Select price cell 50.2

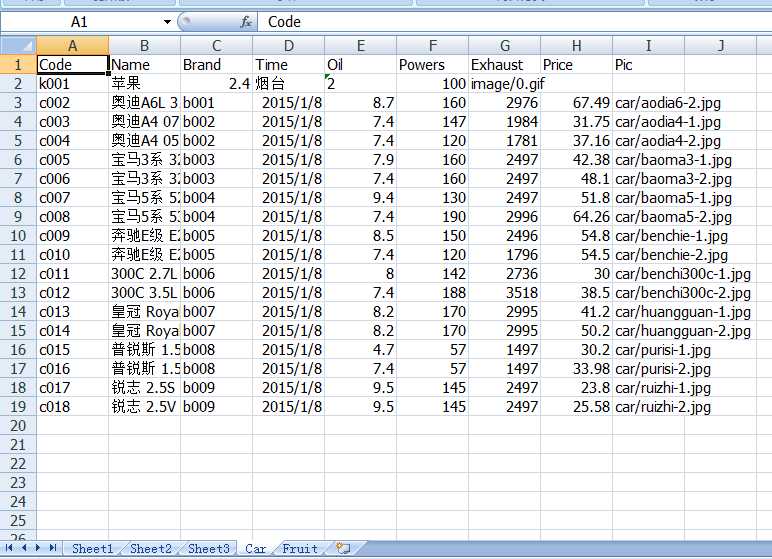(577, 331)
